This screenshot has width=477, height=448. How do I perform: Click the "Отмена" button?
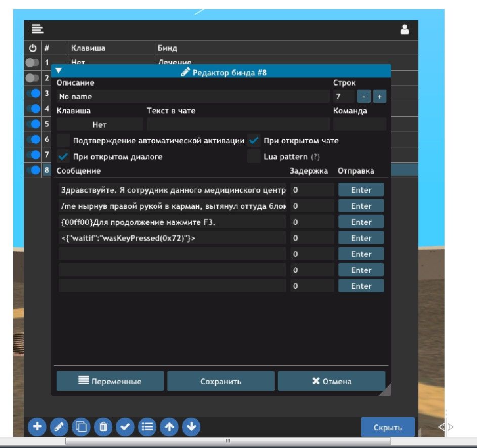click(331, 381)
